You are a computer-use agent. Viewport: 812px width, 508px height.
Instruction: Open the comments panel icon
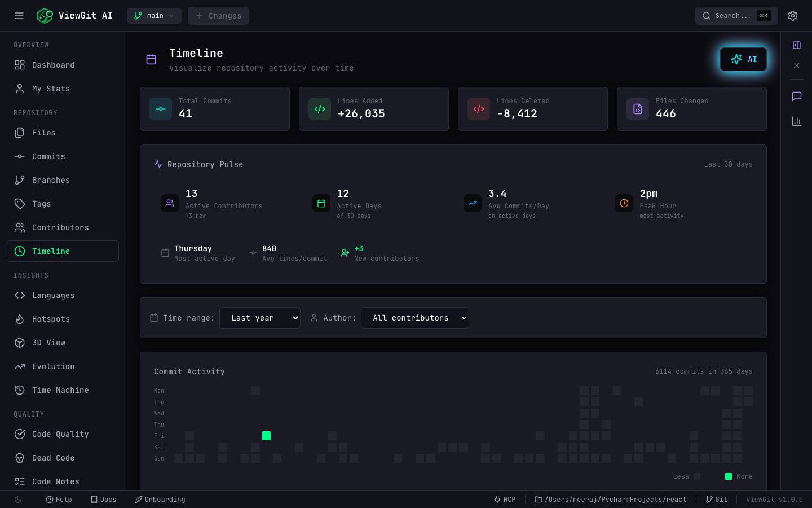(796, 96)
